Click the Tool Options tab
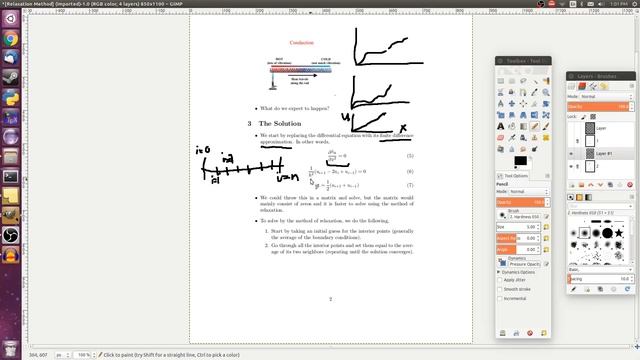The height and width of the screenshot is (360, 640). (x=513, y=176)
